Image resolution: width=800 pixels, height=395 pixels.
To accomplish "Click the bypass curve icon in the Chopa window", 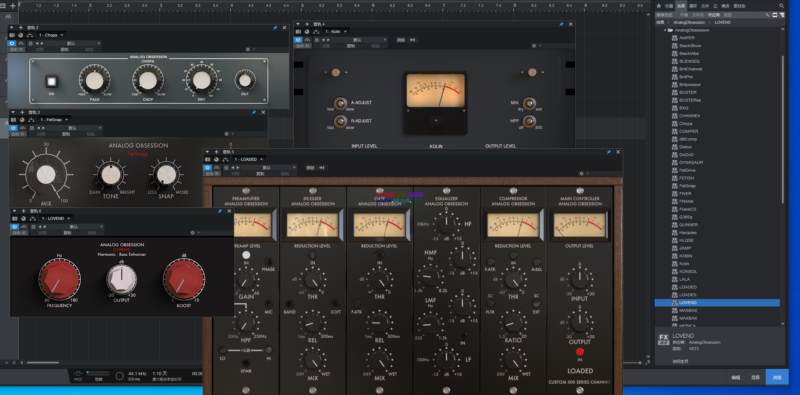I will (21, 43).
